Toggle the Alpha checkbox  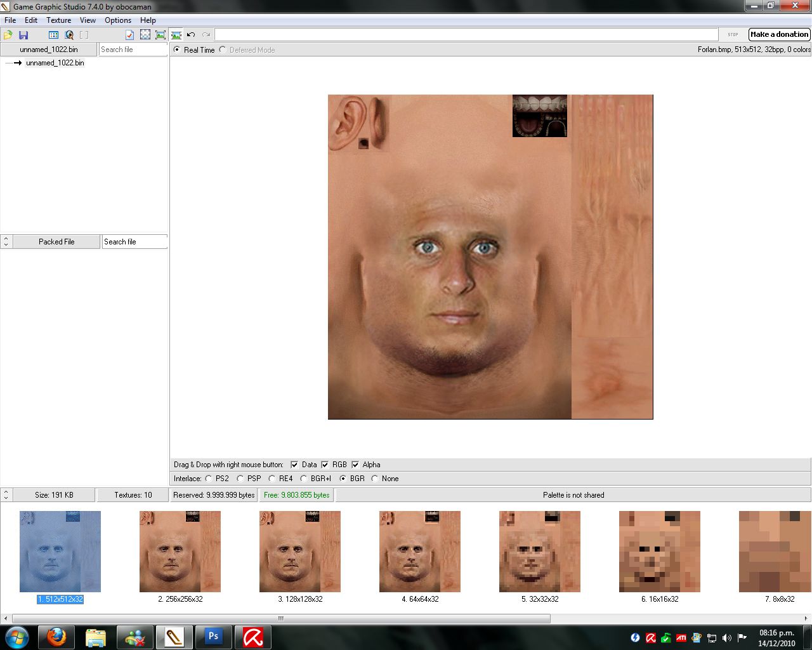[355, 465]
